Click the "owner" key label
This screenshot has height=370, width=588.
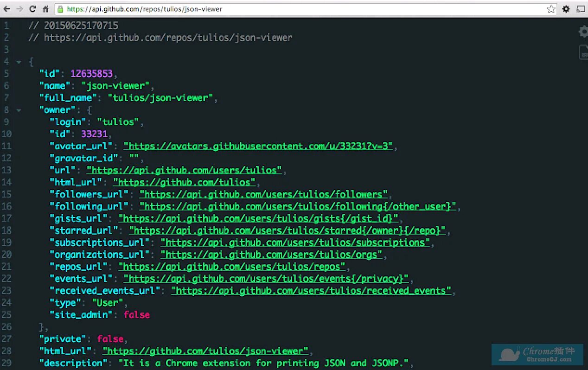pyautogui.click(x=57, y=110)
